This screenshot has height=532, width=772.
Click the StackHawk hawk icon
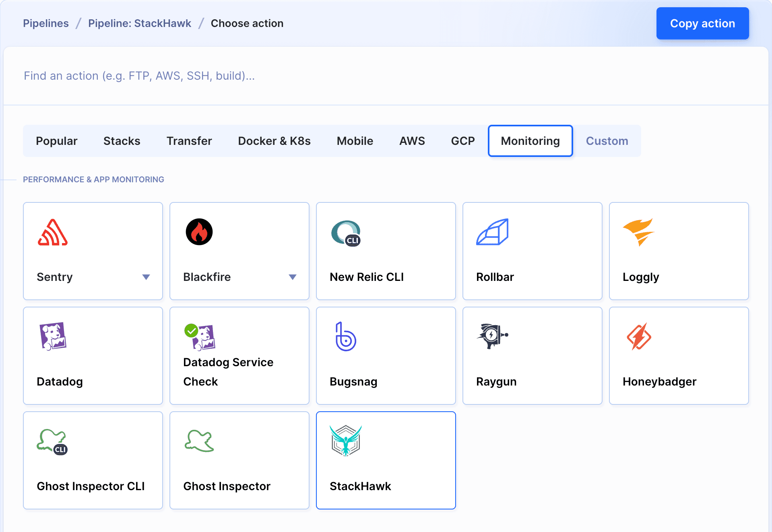point(346,441)
